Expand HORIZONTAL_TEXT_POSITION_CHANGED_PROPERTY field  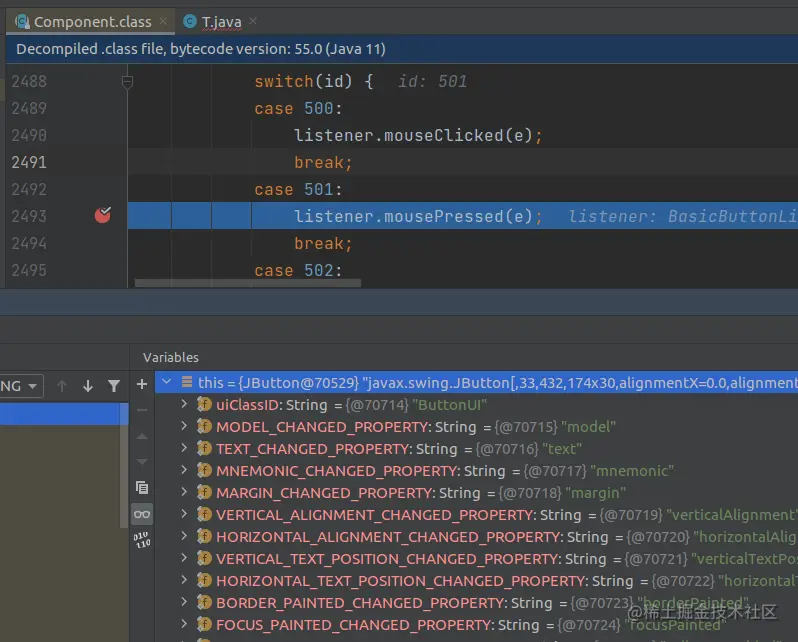[x=184, y=580]
